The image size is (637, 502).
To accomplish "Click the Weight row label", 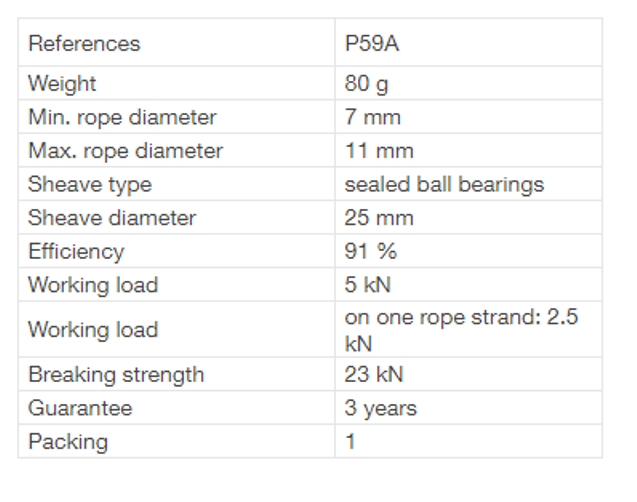I will tap(62, 83).
